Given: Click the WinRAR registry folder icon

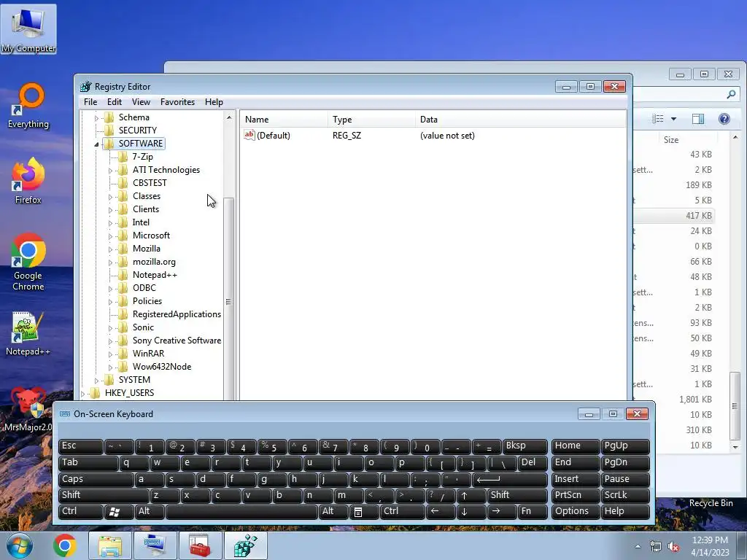Looking at the screenshot, I should (123, 354).
